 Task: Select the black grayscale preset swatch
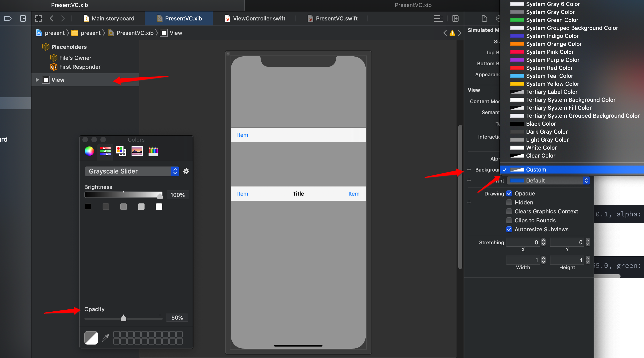(88, 207)
